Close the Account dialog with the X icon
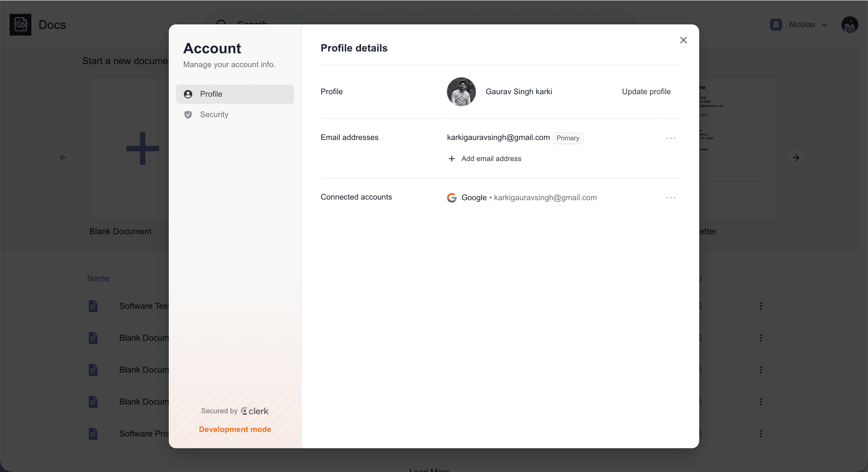Screen dimensions: 868x472 pyautogui.click(x=683, y=40)
